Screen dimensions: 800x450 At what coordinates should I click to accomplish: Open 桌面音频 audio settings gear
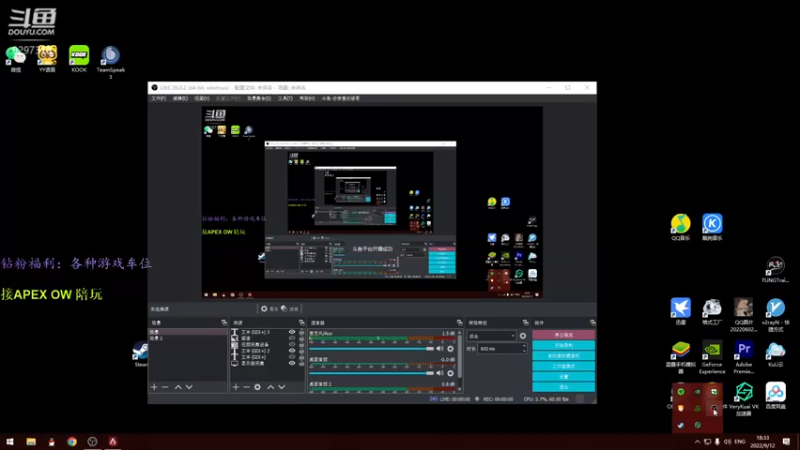pos(451,373)
